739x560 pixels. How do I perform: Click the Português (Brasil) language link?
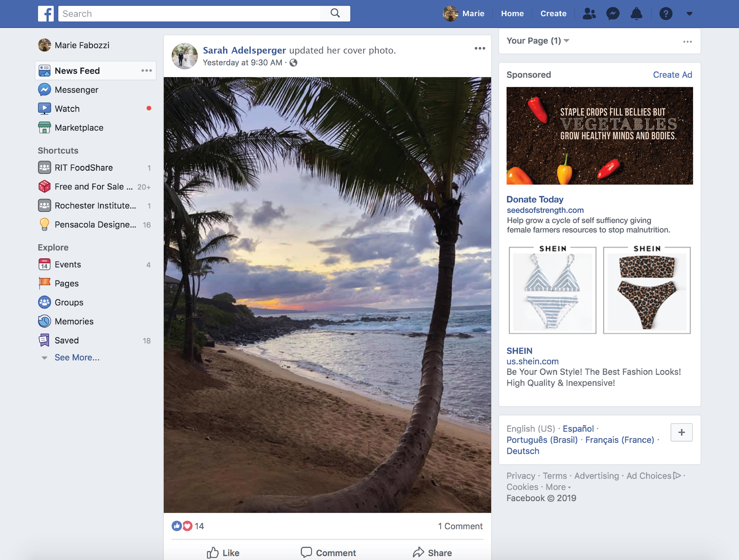(x=542, y=440)
